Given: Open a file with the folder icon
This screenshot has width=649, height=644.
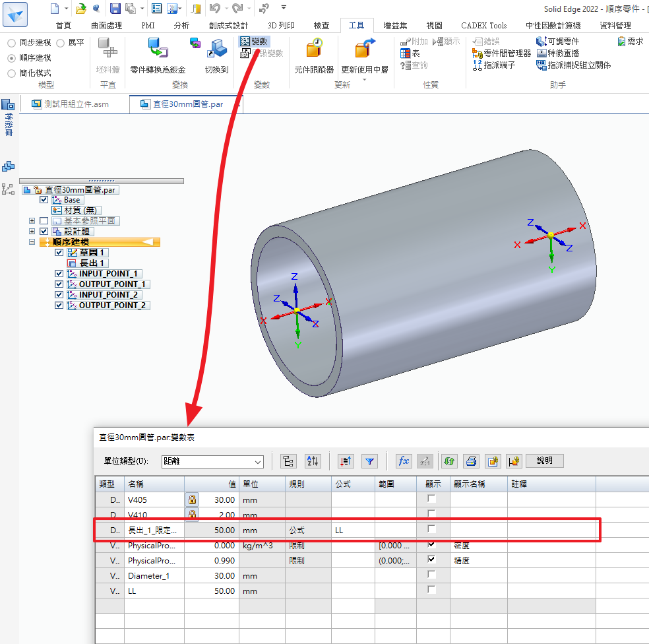Looking at the screenshot, I should tap(81, 9).
